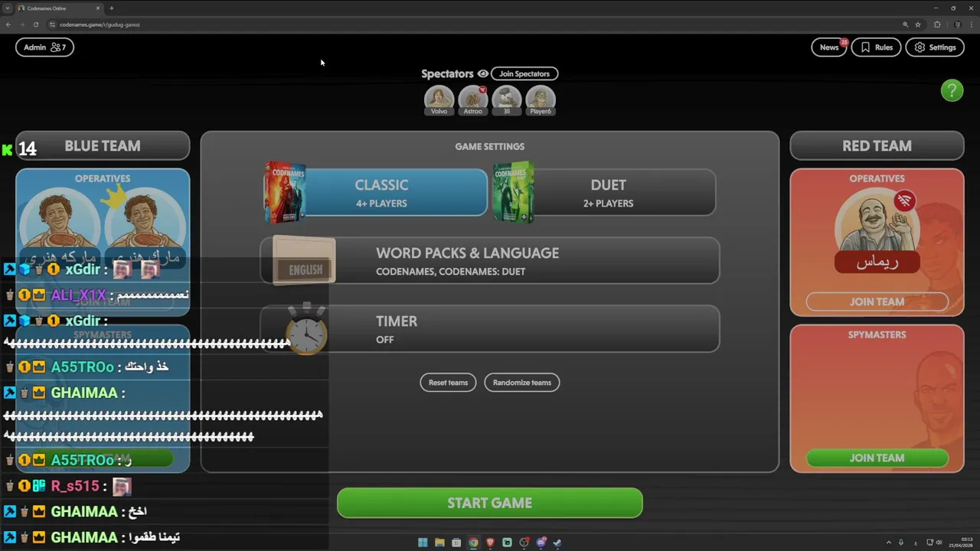980x551 pixels.
Task: Click the Timer stopwatch icon
Action: 306,329
